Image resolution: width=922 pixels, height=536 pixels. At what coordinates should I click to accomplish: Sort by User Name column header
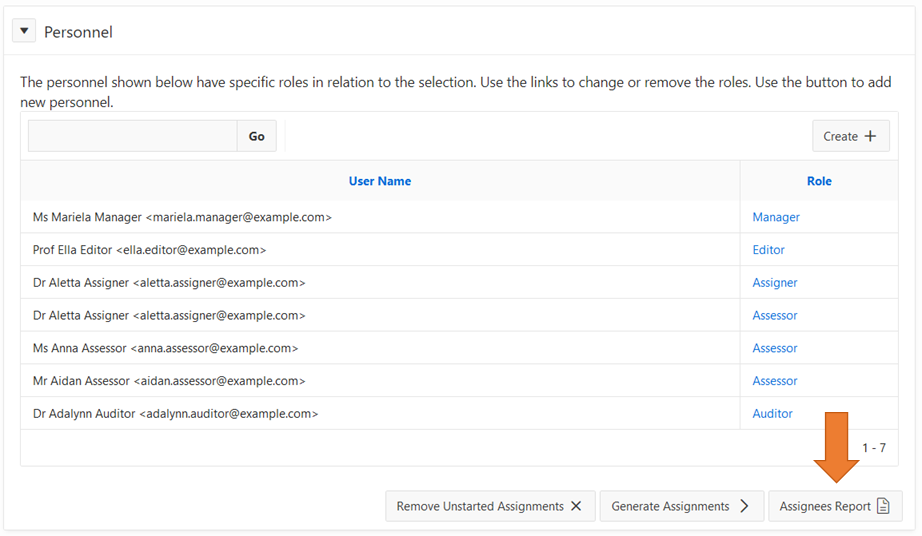(x=380, y=181)
